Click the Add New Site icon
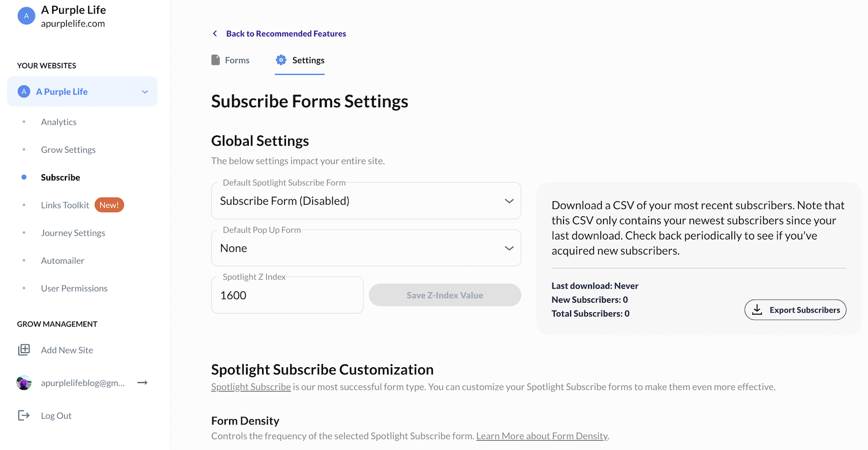 pos(24,350)
